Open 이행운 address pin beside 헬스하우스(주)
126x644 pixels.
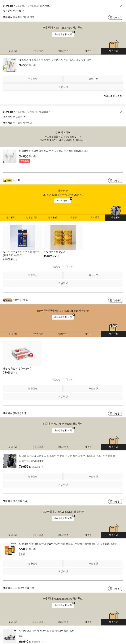tap(116, 501)
